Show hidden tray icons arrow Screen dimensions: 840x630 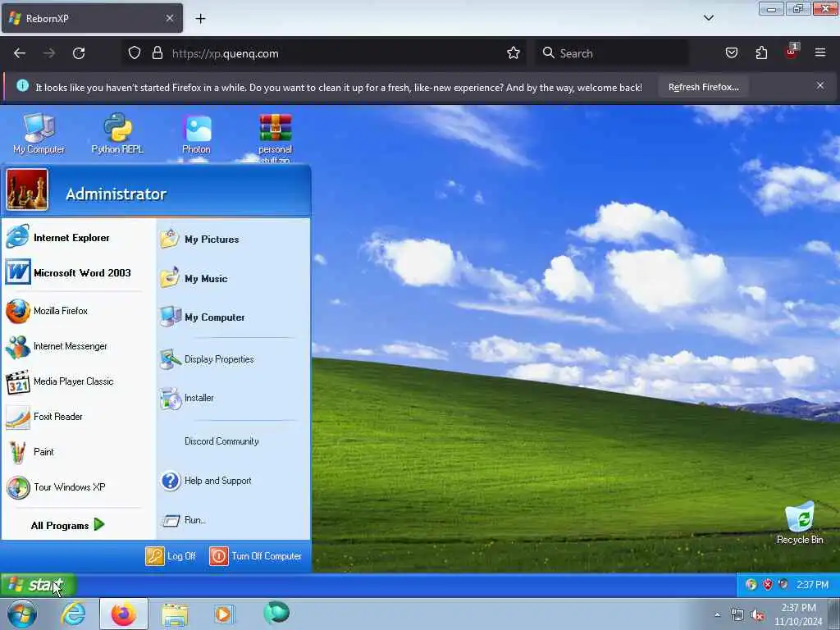click(x=717, y=614)
